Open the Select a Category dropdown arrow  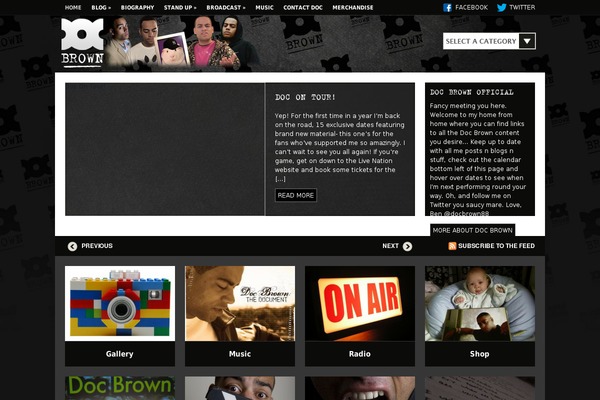click(x=527, y=41)
